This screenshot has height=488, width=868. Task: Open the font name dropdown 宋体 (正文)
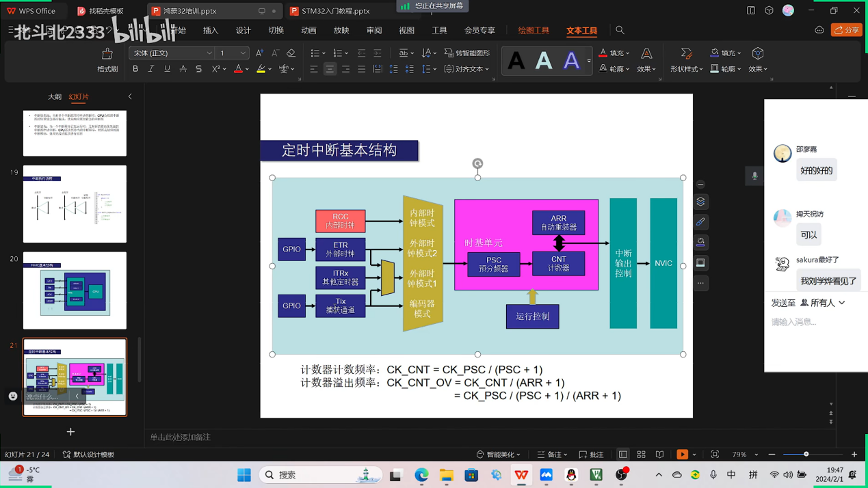coord(171,53)
